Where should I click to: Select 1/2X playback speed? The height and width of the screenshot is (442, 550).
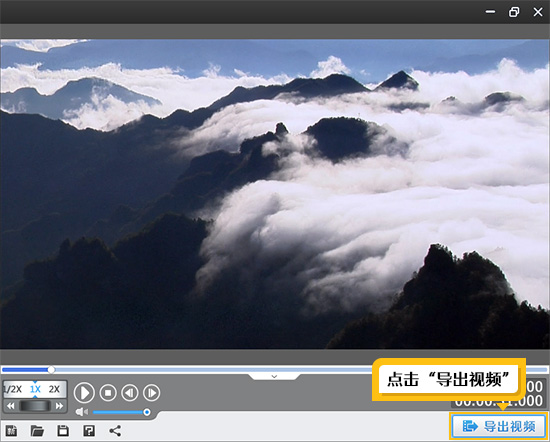[13, 389]
